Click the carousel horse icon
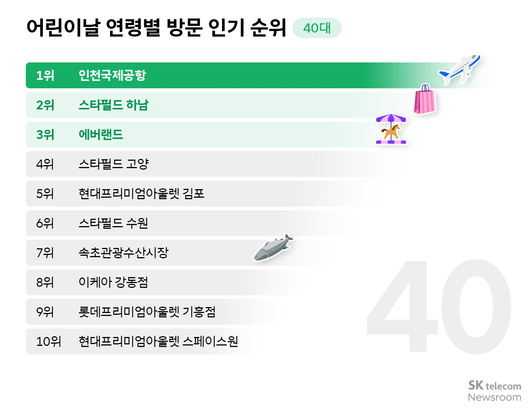 pyautogui.click(x=391, y=129)
